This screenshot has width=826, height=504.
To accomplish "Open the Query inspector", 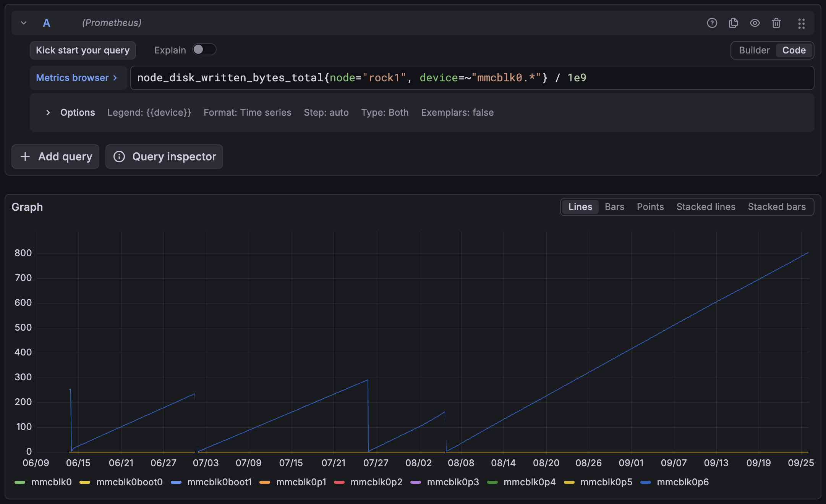I will [x=164, y=157].
